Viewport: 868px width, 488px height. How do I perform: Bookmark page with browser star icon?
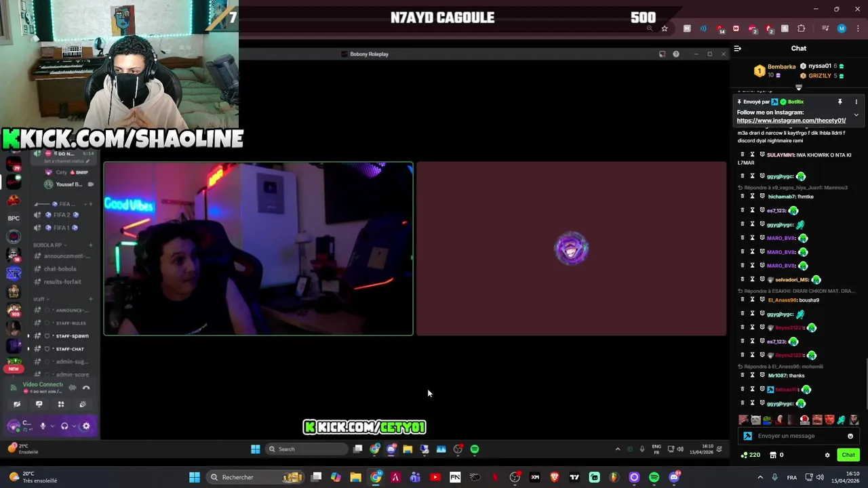(665, 28)
